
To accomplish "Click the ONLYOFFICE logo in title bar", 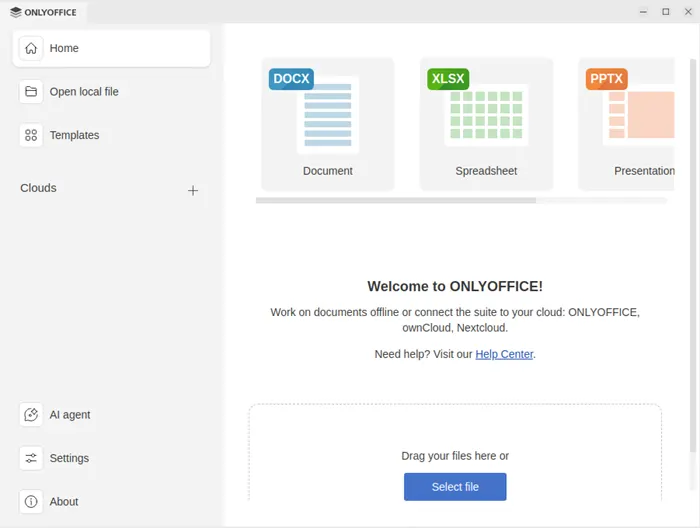I will 43,12.
